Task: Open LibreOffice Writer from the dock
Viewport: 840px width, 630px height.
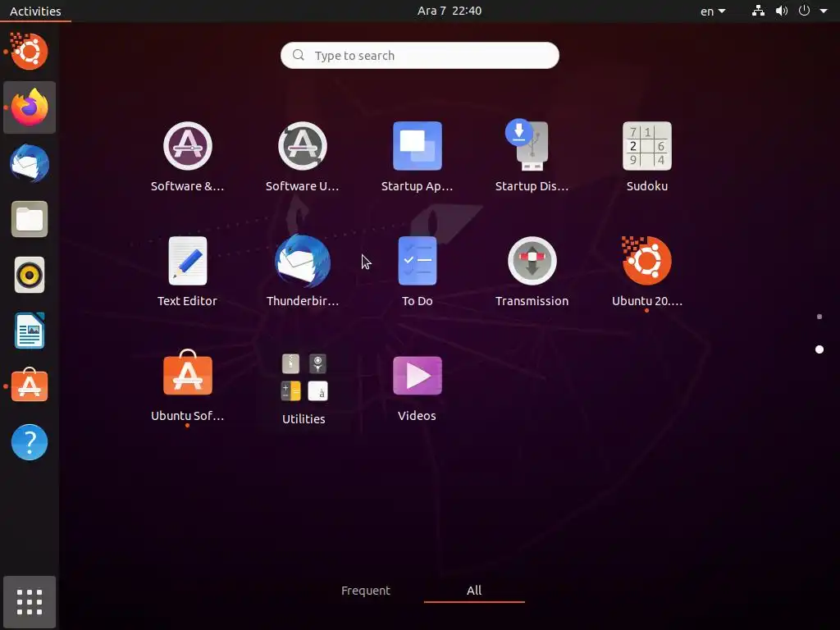Action: 30,331
